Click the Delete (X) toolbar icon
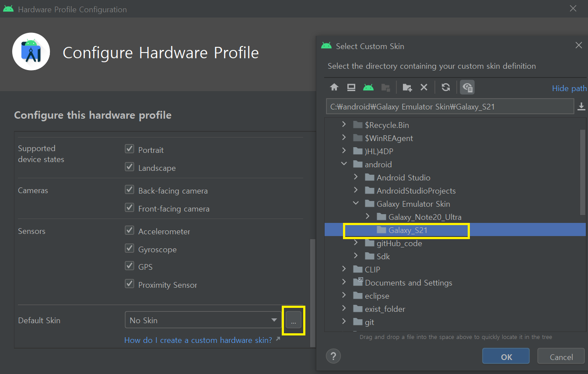 (x=423, y=87)
